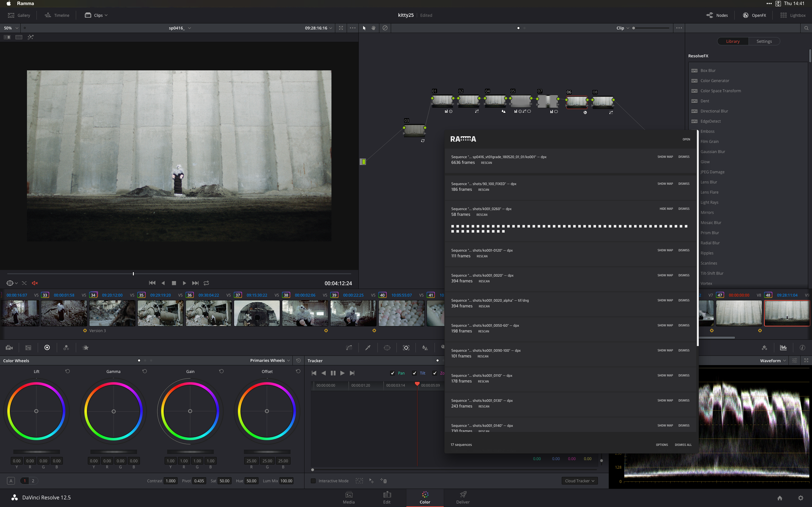Click DISMISS ALL in Ramma panel
The image size is (812, 507).
pyautogui.click(x=683, y=445)
